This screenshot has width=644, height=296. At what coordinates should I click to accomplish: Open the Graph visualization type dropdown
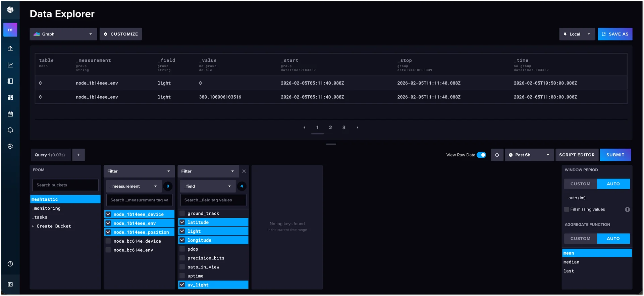63,34
